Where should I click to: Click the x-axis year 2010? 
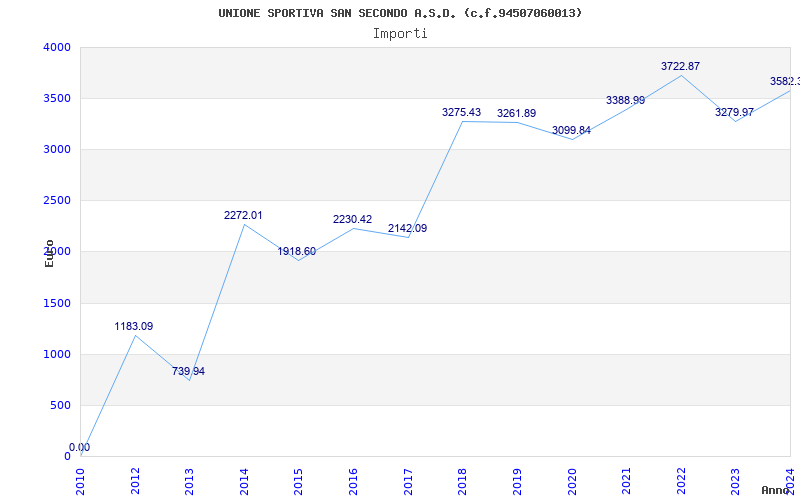(x=81, y=482)
